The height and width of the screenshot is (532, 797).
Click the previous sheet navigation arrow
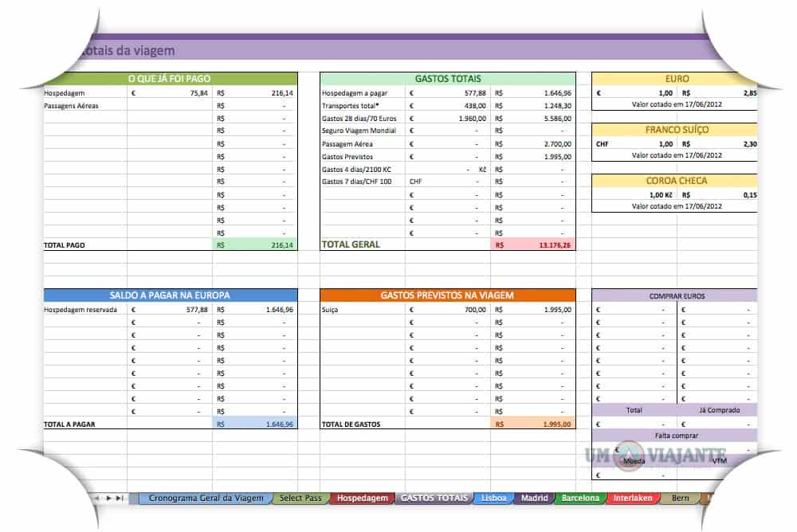click(97, 497)
